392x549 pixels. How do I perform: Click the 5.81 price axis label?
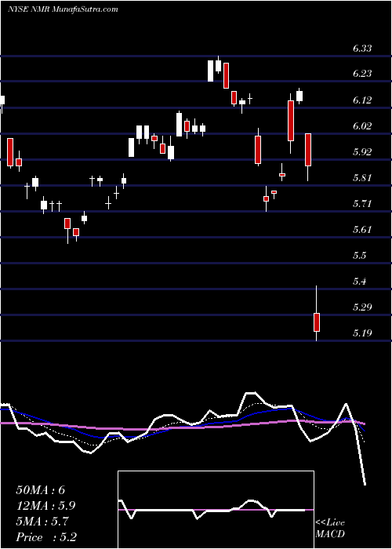(362, 178)
